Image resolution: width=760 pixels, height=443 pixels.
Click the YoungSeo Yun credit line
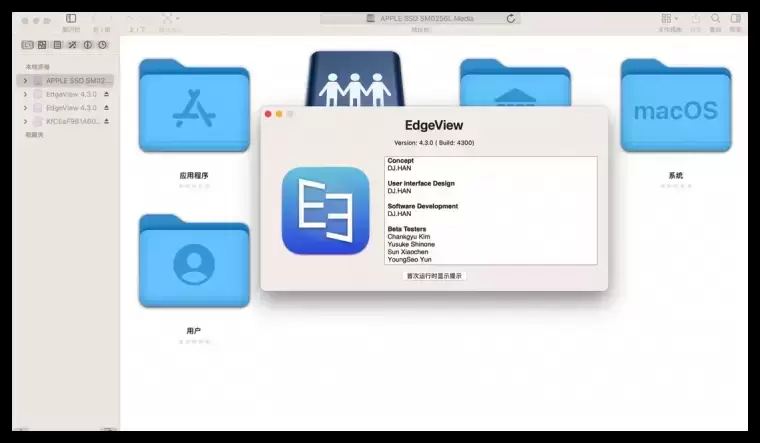coord(409,260)
